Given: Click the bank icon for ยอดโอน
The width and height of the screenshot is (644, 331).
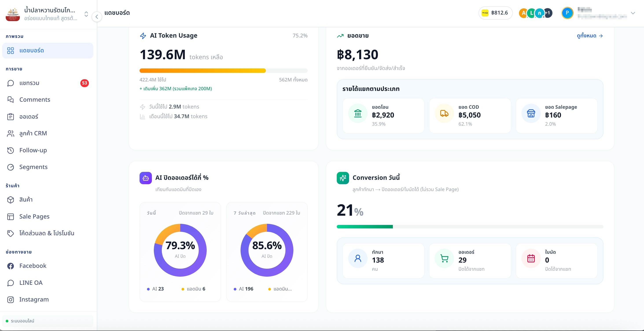Looking at the screenshot, I should pyautogui.click(x=358, y=113).
